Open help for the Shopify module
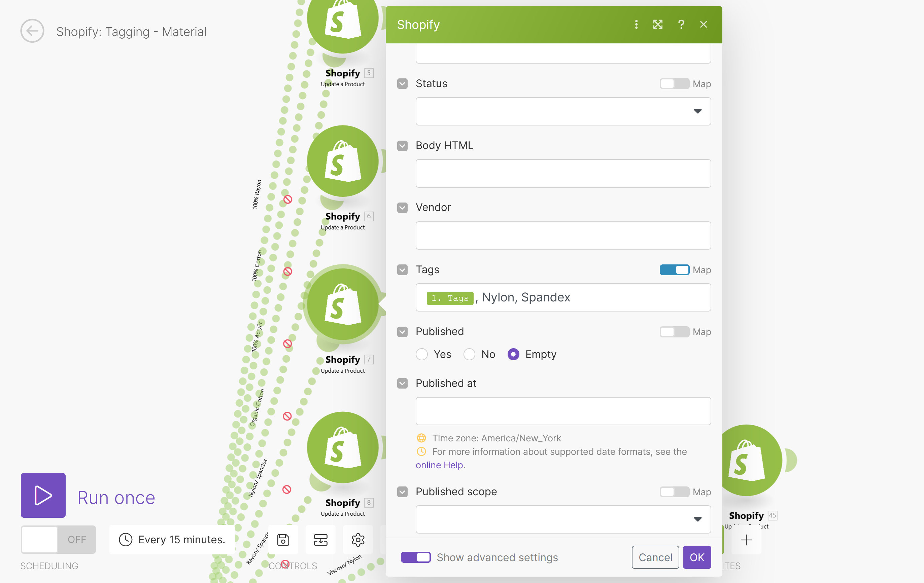This screenshot has width=924, height=583. point(681,25)
